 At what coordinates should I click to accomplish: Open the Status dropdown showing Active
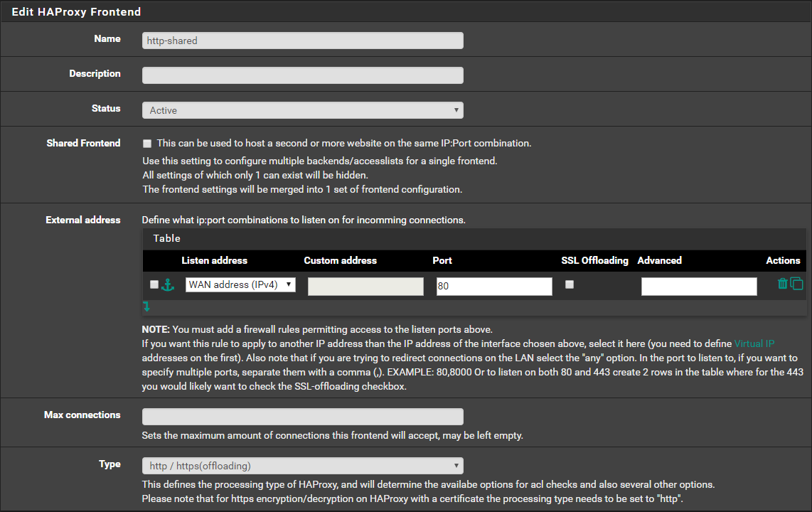(302, 110)
